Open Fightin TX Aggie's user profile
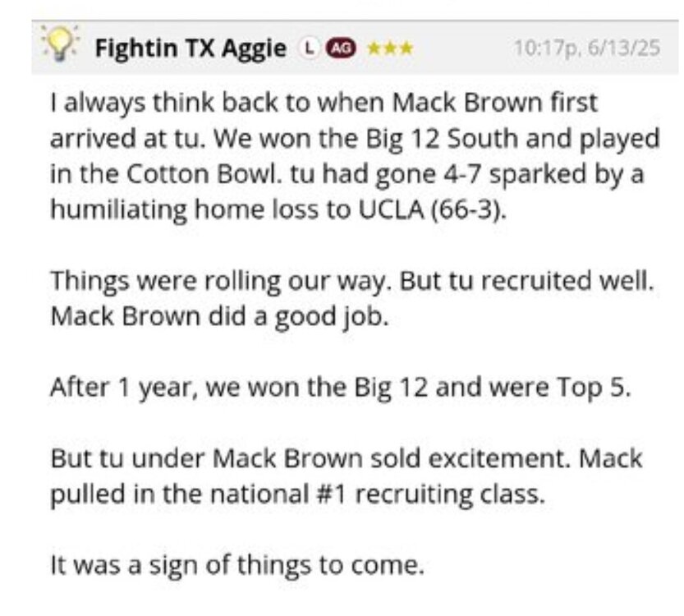 pyautogui.click(x=190, y=48)
